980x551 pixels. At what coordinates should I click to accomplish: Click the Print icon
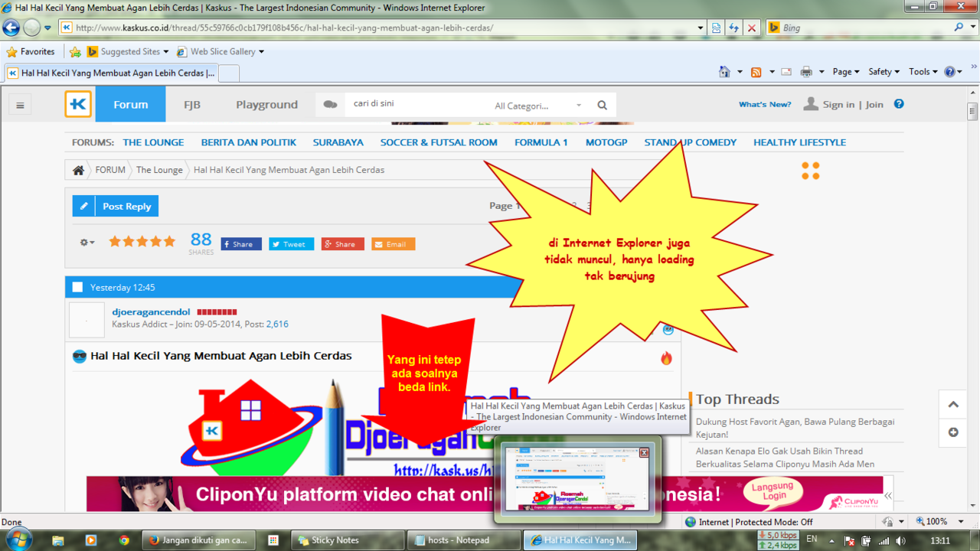tap(806, 72)
